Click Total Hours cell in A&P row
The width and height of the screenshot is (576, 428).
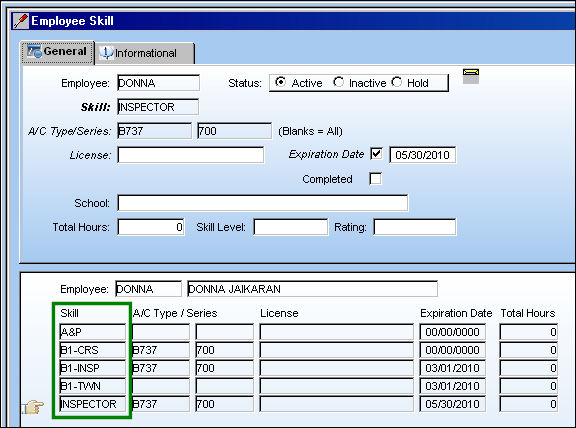(x=529, y=332)
